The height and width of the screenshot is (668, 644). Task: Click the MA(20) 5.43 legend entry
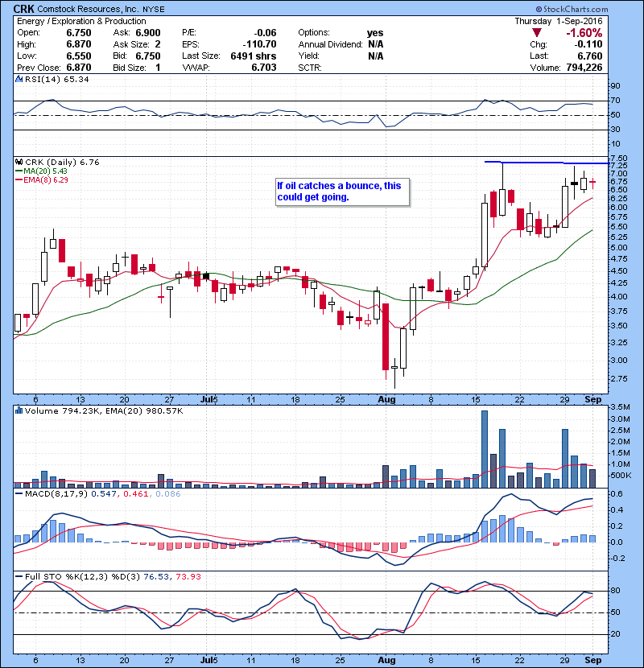45,171
